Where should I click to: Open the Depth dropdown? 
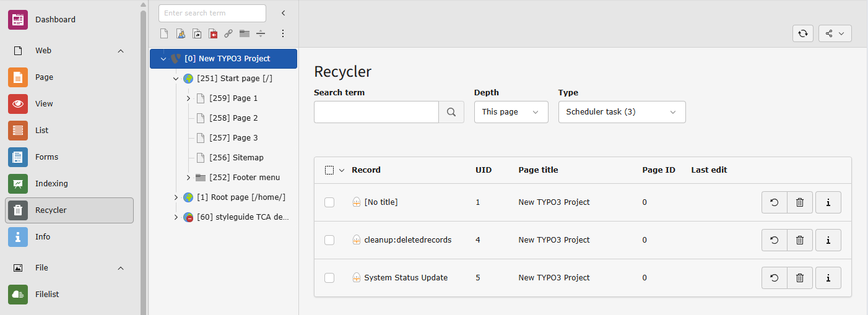511,112
